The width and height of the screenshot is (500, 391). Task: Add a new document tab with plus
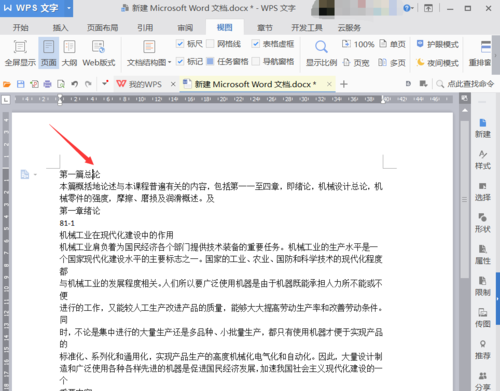click(x=344, y=84)
